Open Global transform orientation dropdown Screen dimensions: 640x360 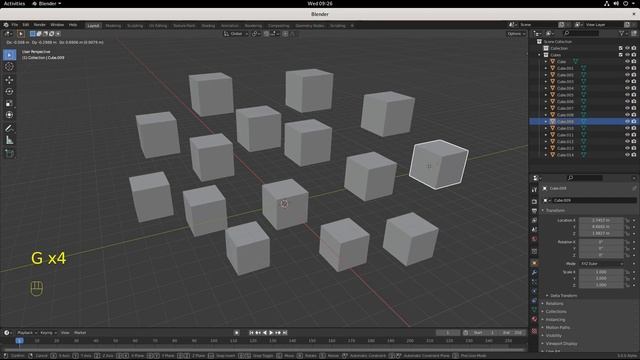point(236,34)
